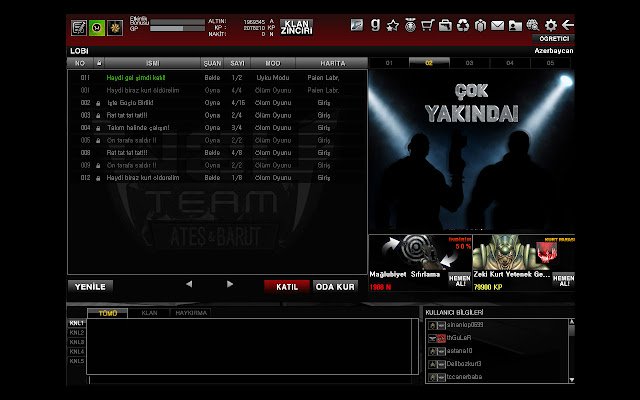This screenshot has width=640, height=400.
Task: Open the shopping cart store icon
Action: (427, 25)
